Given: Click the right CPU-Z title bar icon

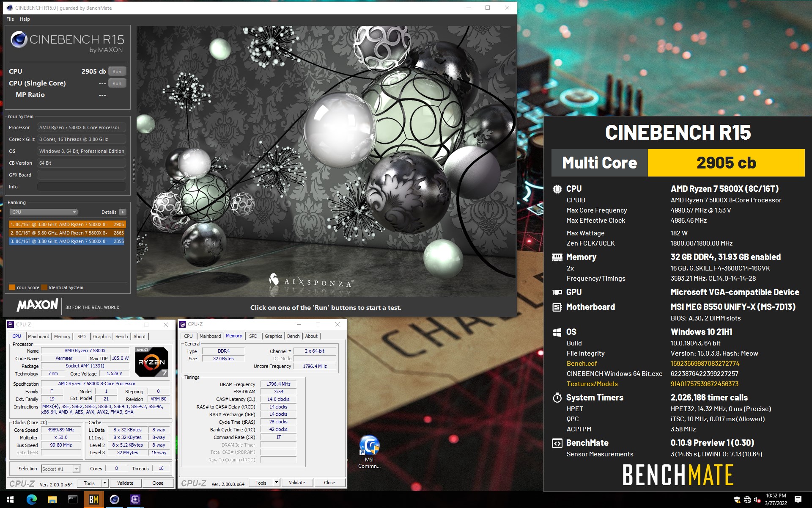Looking at the screenshot, I should pyautogui.click(x=183, y=324).
